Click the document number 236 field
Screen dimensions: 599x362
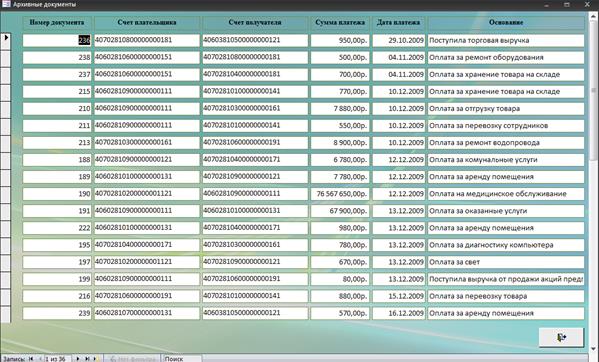click(57, 40)
